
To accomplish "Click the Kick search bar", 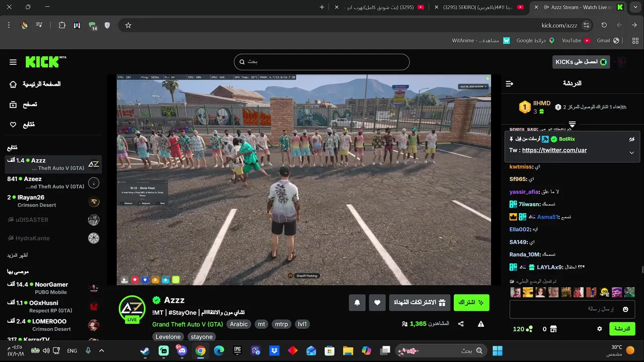I will (x=321, y=62).
